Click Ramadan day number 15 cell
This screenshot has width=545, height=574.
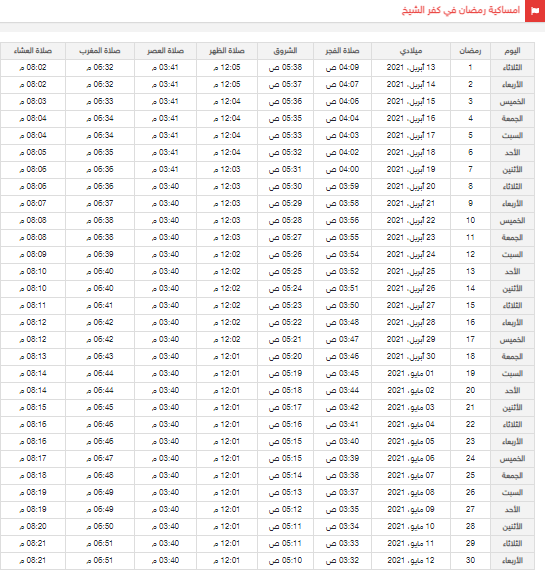[x=470, y=306]
